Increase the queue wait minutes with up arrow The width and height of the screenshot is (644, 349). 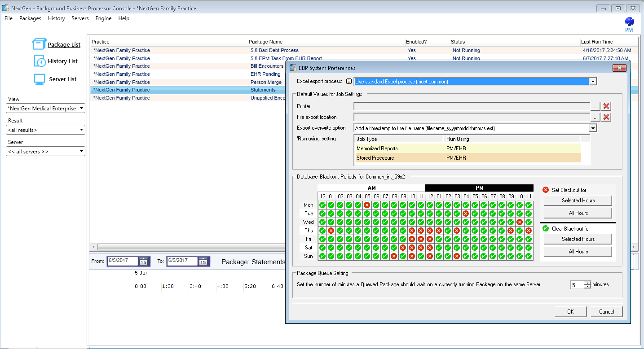(587, 283)
